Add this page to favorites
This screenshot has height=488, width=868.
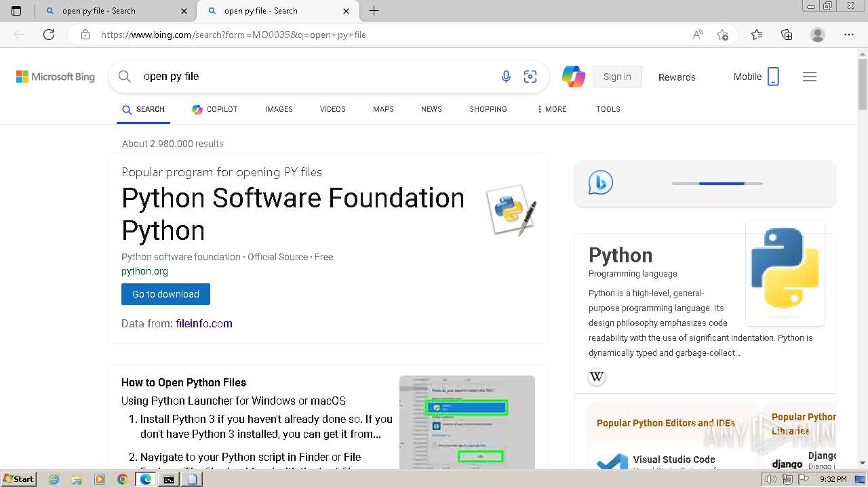tap(723, 35)
